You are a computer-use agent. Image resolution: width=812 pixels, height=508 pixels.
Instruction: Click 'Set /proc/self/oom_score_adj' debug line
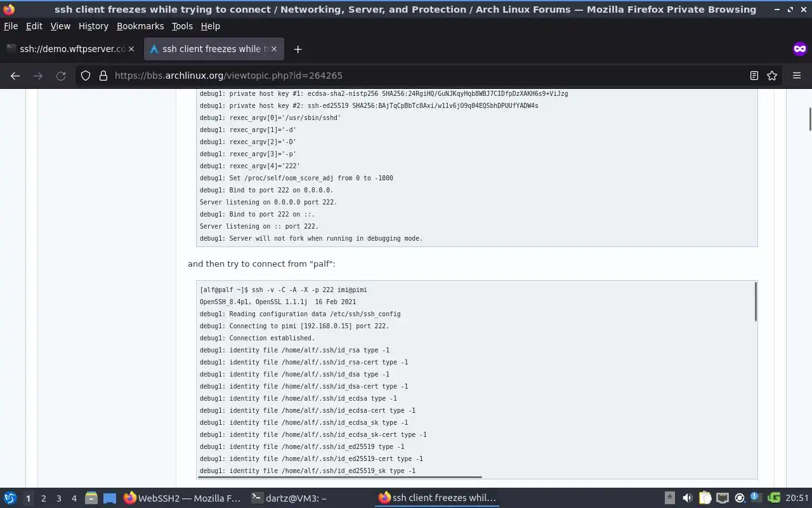point(296,178)
